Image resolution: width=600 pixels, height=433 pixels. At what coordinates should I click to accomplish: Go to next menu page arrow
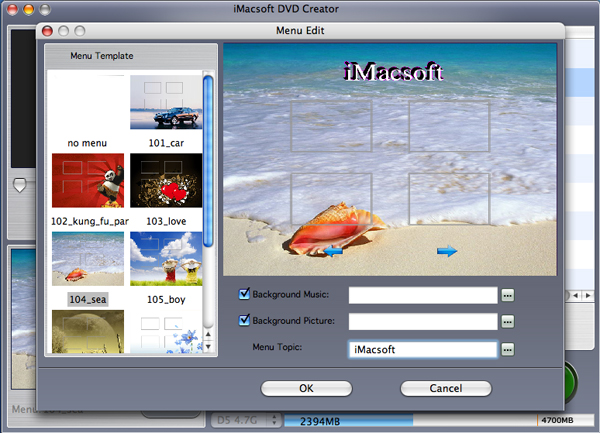coord(447,251)
